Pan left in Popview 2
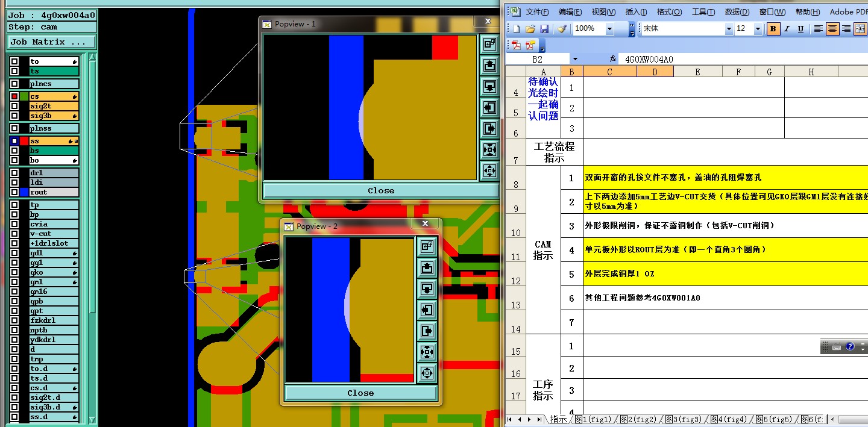This screenshot has height=427, width=868. [427, 310]
